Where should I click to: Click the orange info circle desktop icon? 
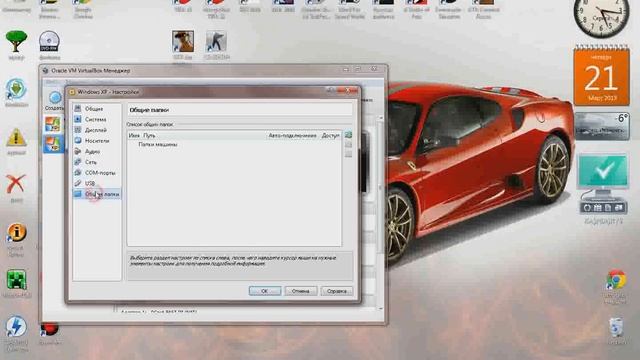click(16, 233)
